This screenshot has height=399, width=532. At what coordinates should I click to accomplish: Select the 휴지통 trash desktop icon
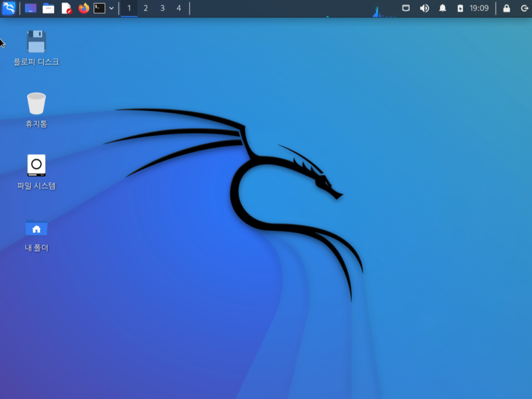coord(36,103)
